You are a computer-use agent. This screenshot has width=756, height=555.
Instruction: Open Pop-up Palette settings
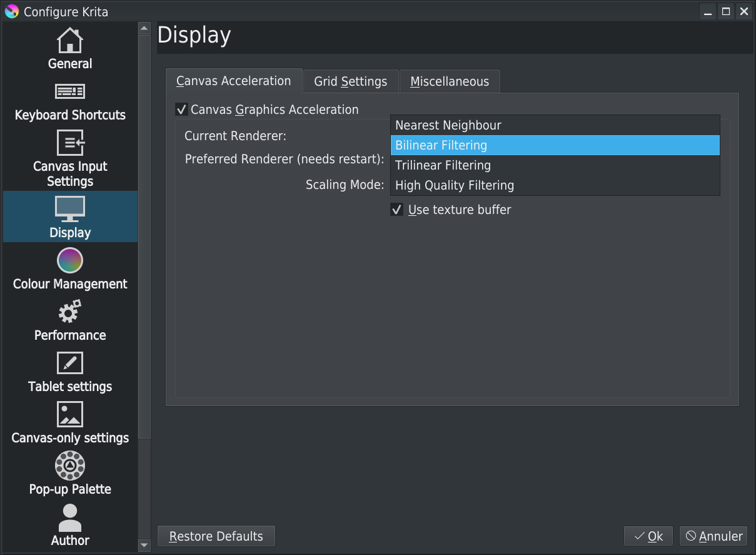[x=70, y=474]
